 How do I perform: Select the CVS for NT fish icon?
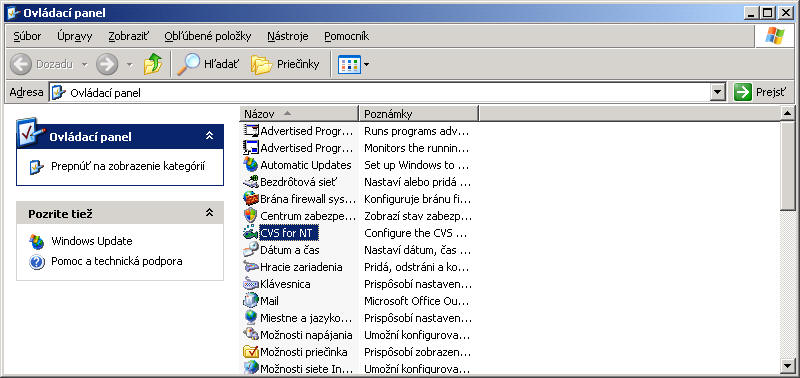click(x=251, y=233)
